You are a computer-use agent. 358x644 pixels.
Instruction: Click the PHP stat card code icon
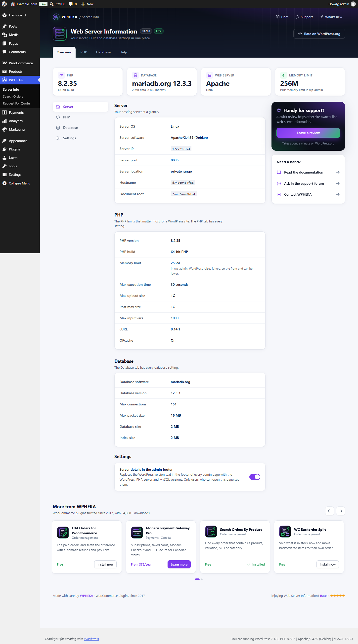coord(61,75)
